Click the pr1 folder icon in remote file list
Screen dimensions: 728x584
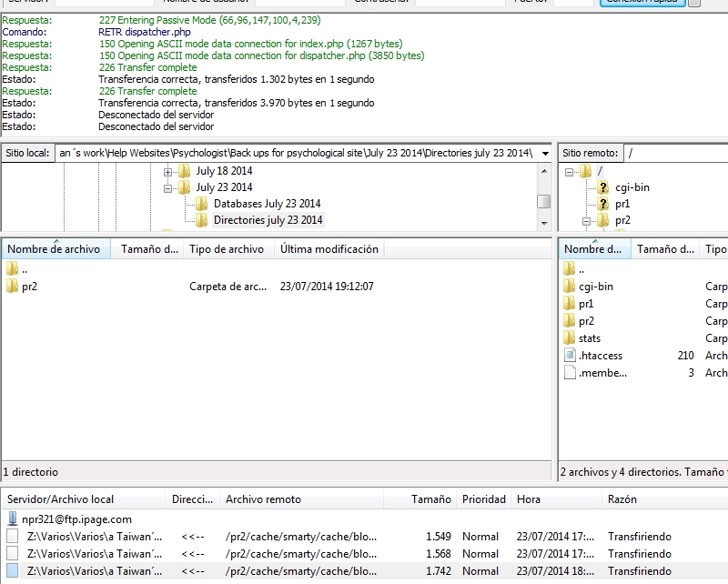tap(570, 303)
